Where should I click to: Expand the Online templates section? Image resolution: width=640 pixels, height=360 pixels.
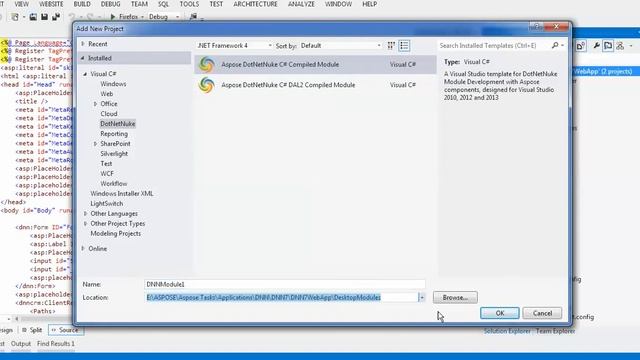(x=83, y=248)
